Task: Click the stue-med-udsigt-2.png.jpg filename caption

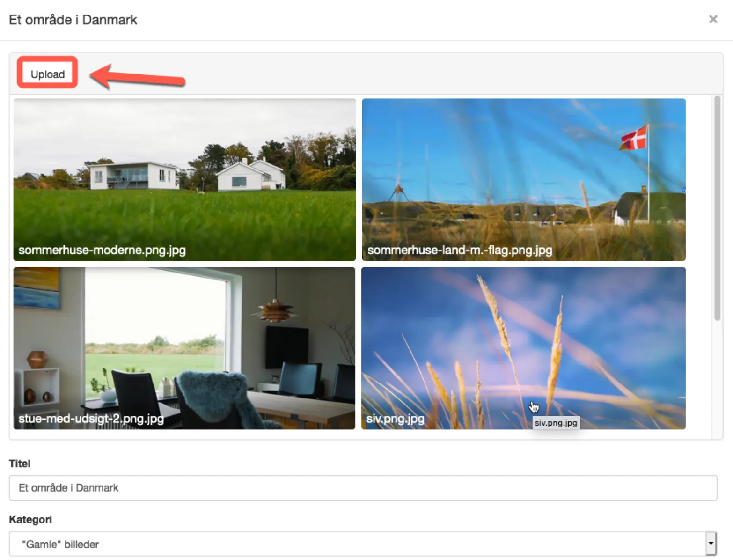Action: coord(91,418)
